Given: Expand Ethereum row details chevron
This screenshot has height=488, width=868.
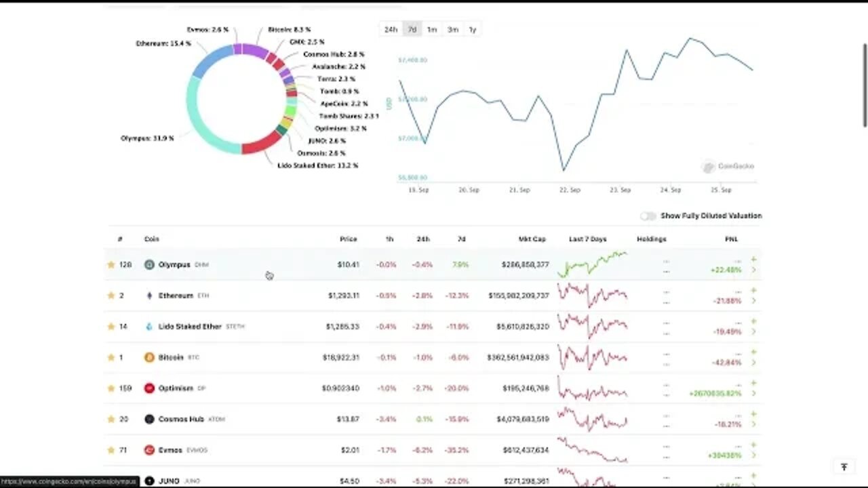Looking at the screenshot, I should click(753, 301).
